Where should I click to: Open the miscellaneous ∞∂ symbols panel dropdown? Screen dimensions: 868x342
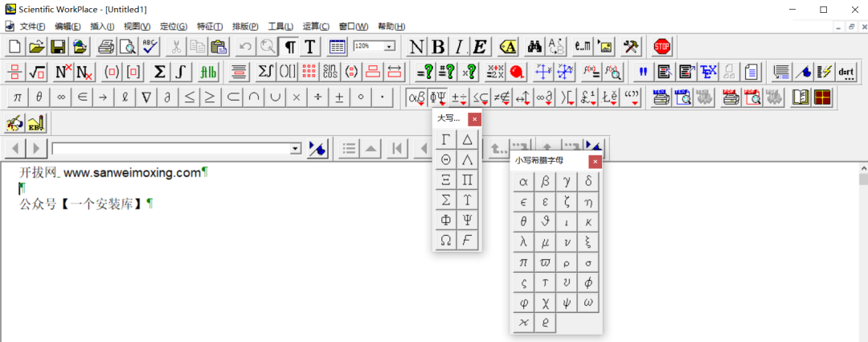click(545, 97)
